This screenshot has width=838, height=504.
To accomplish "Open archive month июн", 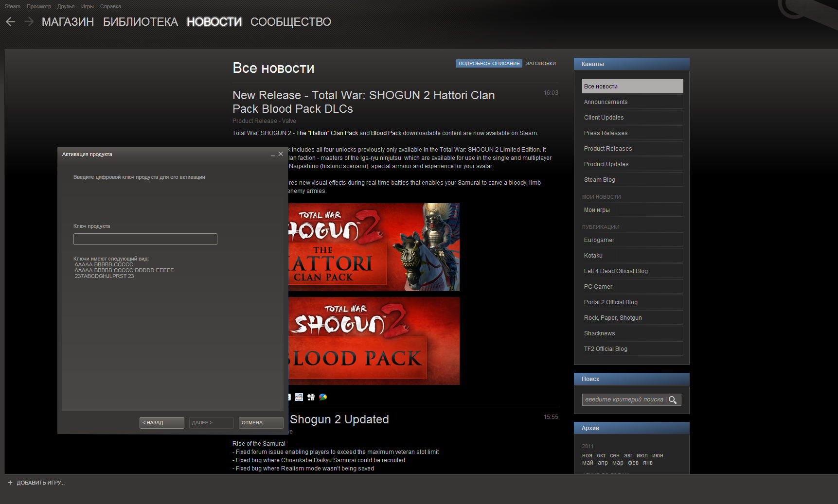I will 658,456.
